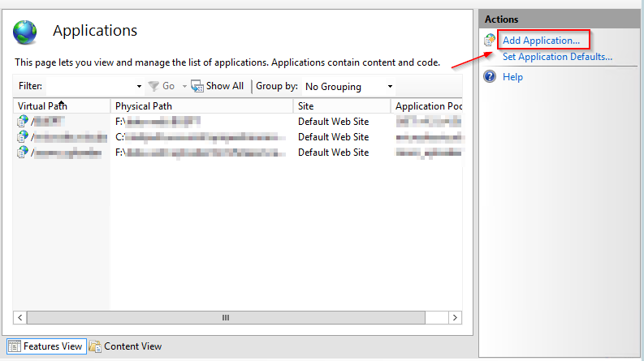Click inside the Filter text field
The width and height of the screenshot is (644, 361).
point(89,86)
